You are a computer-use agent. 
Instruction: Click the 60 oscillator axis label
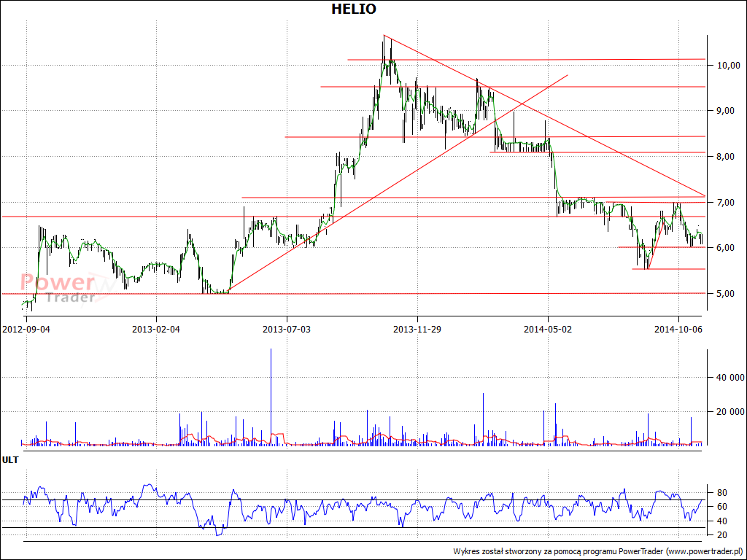click(721, 507)
